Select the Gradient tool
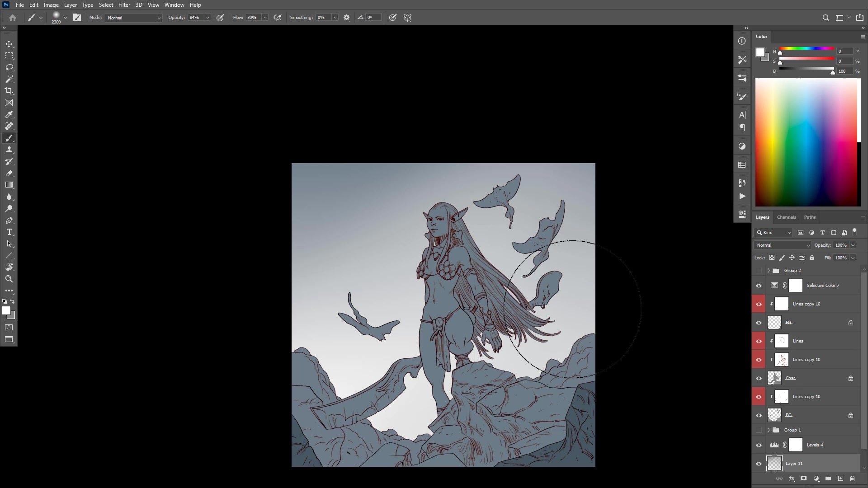Viewport: 868px width, 488px height. (x=9, y=185)
